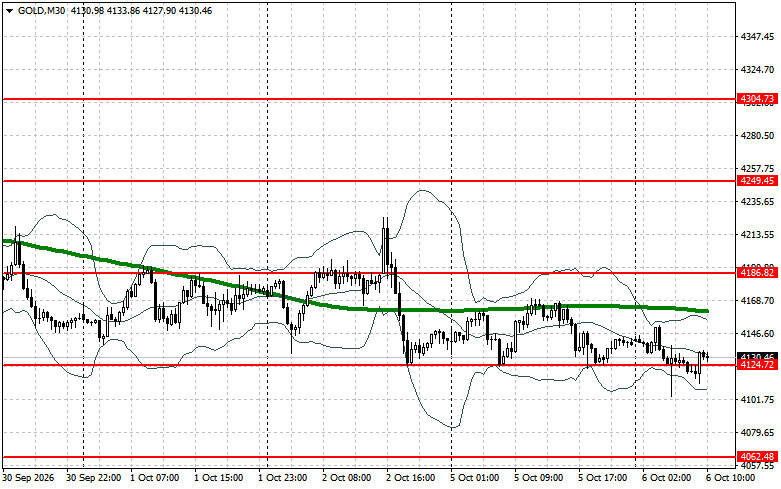Click the 6 Oct 10:00 time label

731,478
